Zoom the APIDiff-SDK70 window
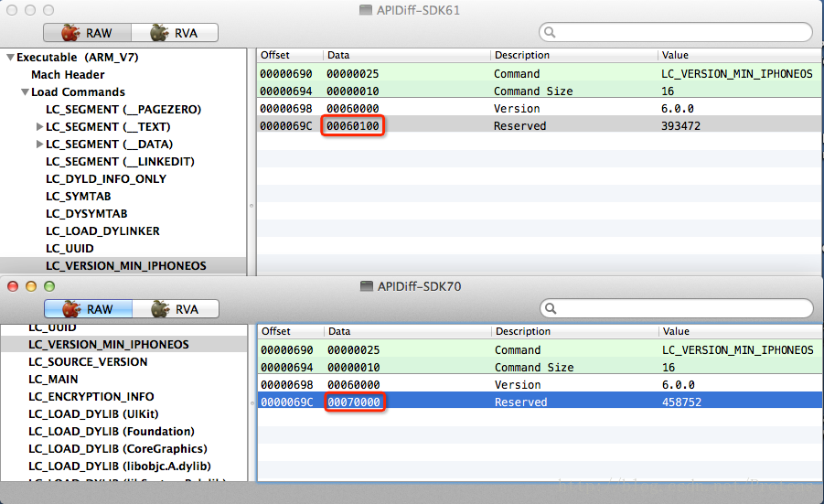The image size is (824, 504). (x=49, y=286)
